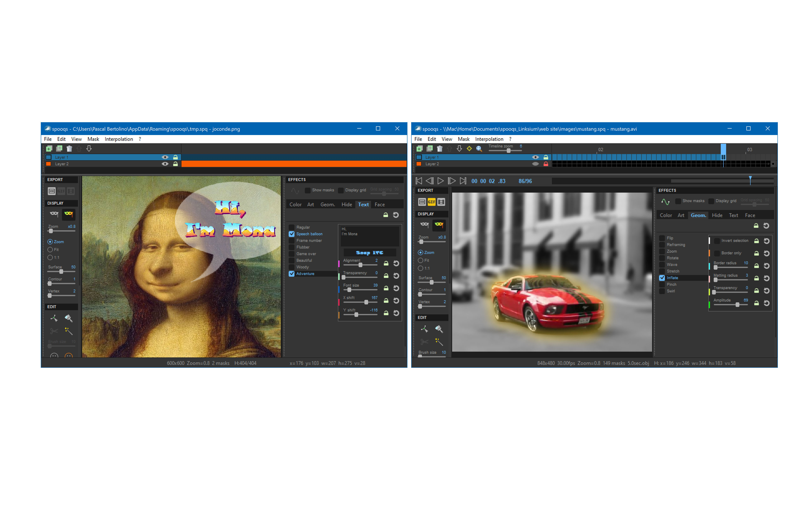Image resolution: width=812 pixels, height=520 pixels.
Task: Step to next frame in mustang video
Action: click(452, 181)
